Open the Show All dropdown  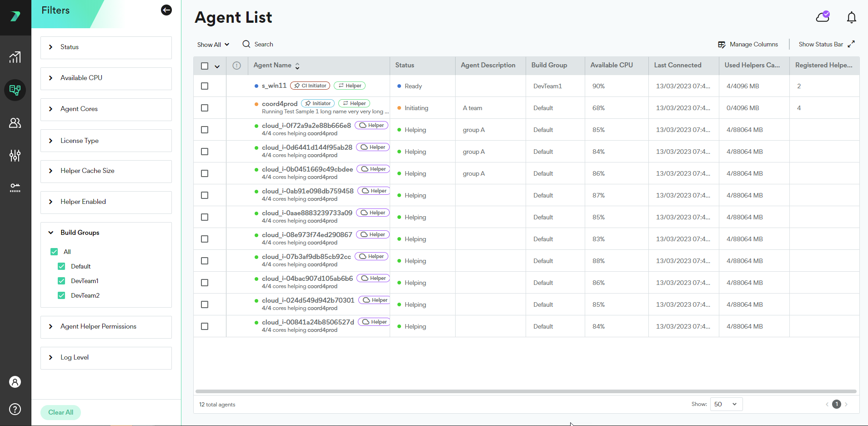[x=213, y=45]
